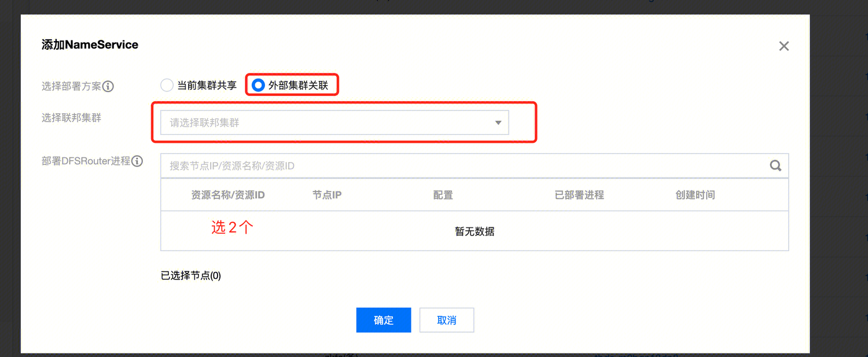Image resolution: width=868 pixels, height=357 pixels.
Task: Click the 已选择节点(0) label
Action: tap(190, 276)
